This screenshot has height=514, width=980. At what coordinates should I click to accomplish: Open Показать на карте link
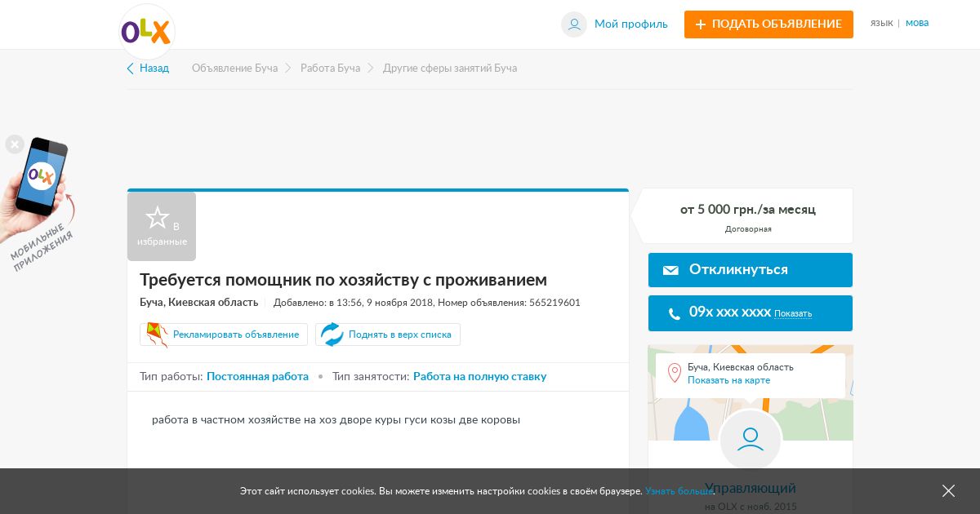pos(728,381)
